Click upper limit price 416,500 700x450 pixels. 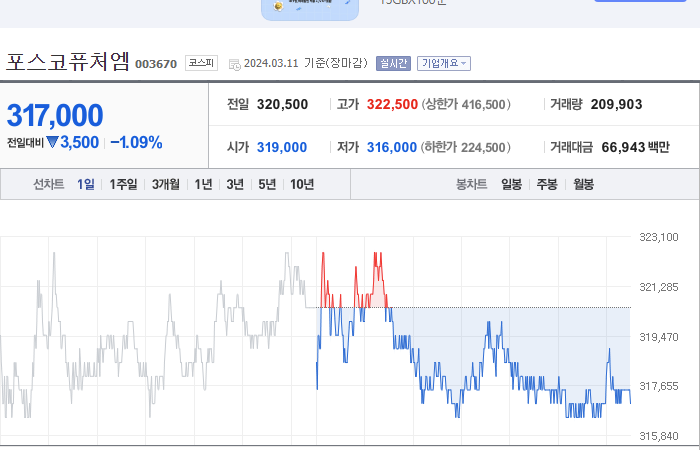click(x=483, y=104)
